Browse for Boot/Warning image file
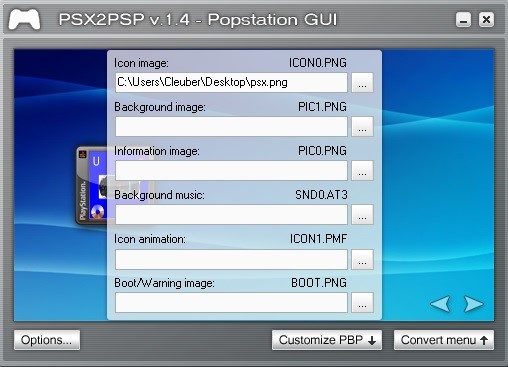508x367 pixels. pyautogui.click(x=362, y=303)
